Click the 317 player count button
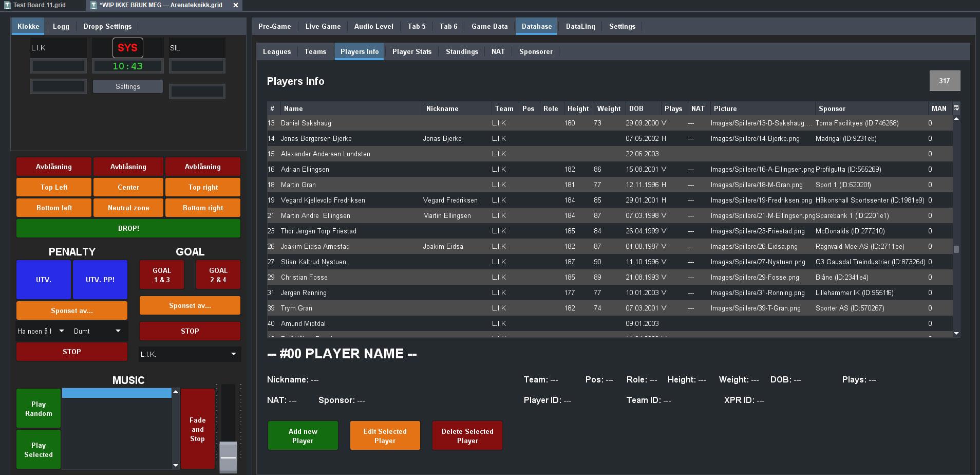980x475 pixels. [x=945, y=81]
